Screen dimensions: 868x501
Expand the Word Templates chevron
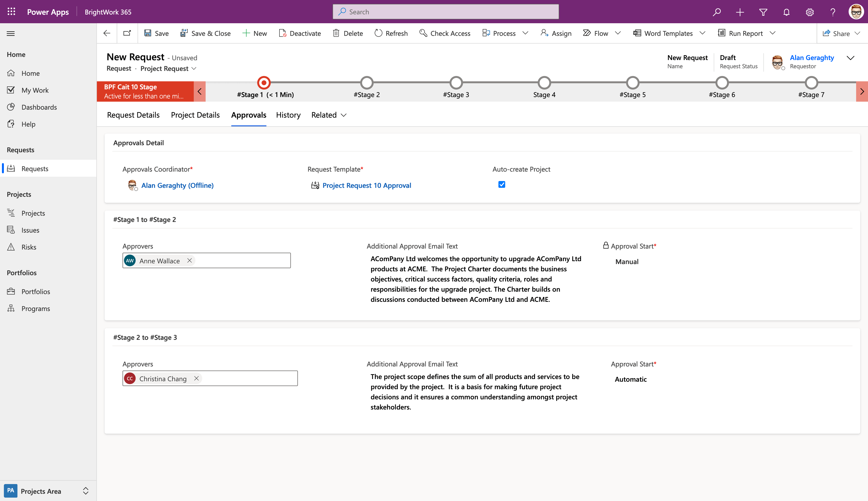click(703, 33)
